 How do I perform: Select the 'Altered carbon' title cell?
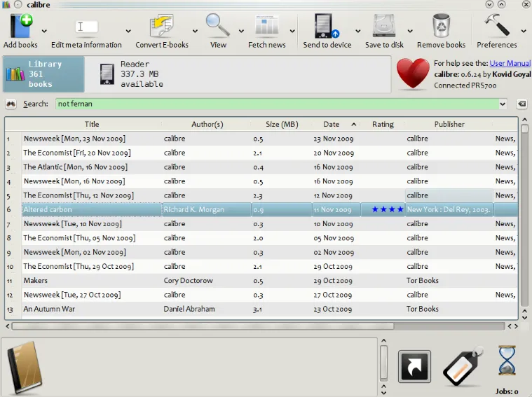[92, 209]
